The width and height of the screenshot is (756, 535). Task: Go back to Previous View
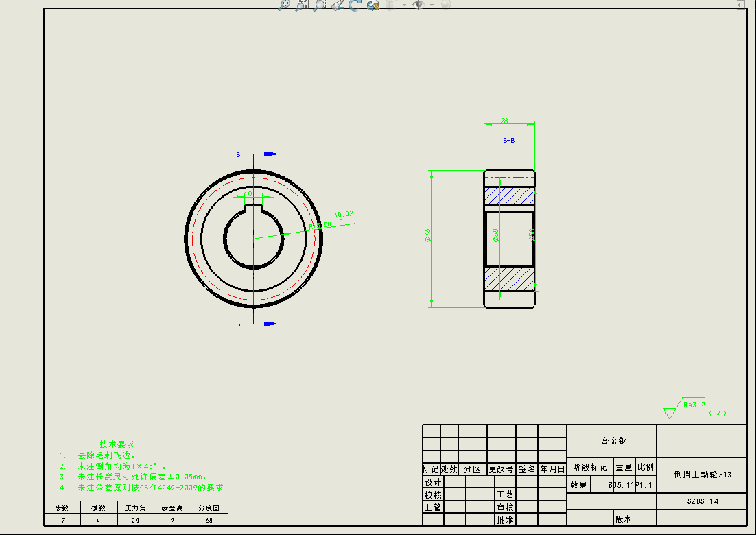[337, 5]
